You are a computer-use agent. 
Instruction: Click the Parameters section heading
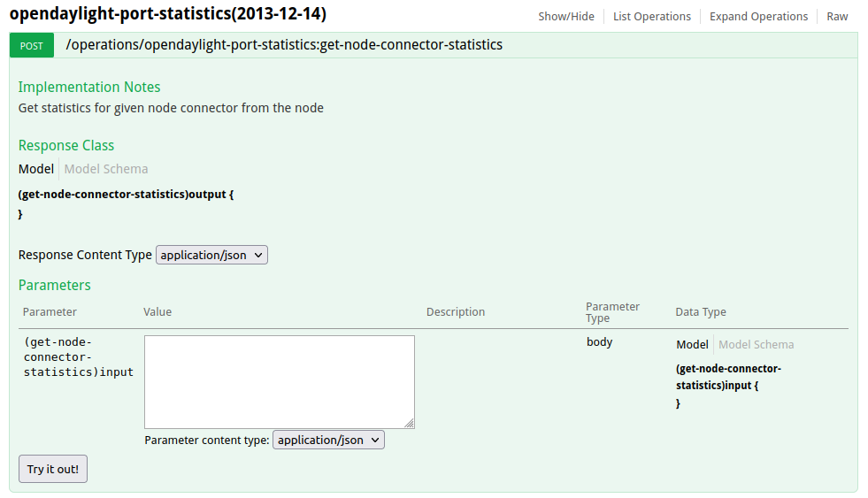point(55,285)
